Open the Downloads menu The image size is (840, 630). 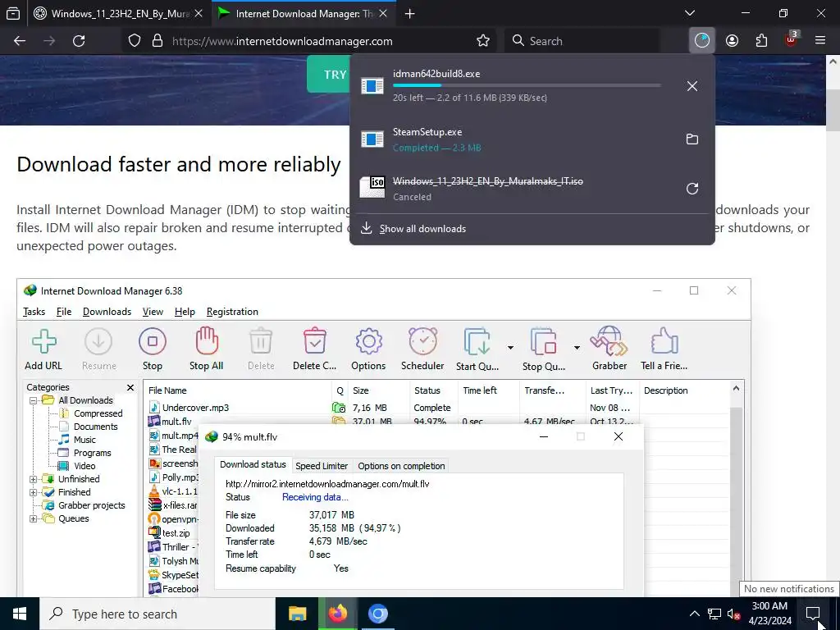click(x=107, y=312)
